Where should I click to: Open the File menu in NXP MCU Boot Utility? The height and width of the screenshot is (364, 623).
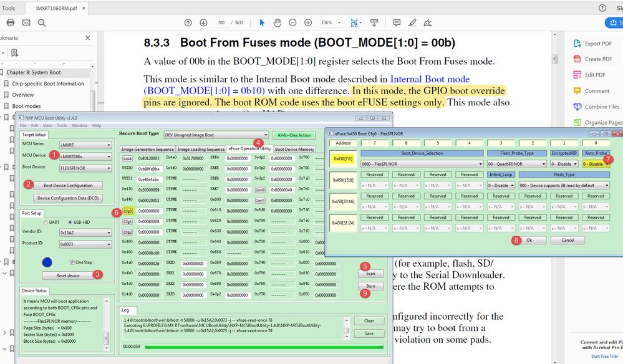(x=23, y=125)
